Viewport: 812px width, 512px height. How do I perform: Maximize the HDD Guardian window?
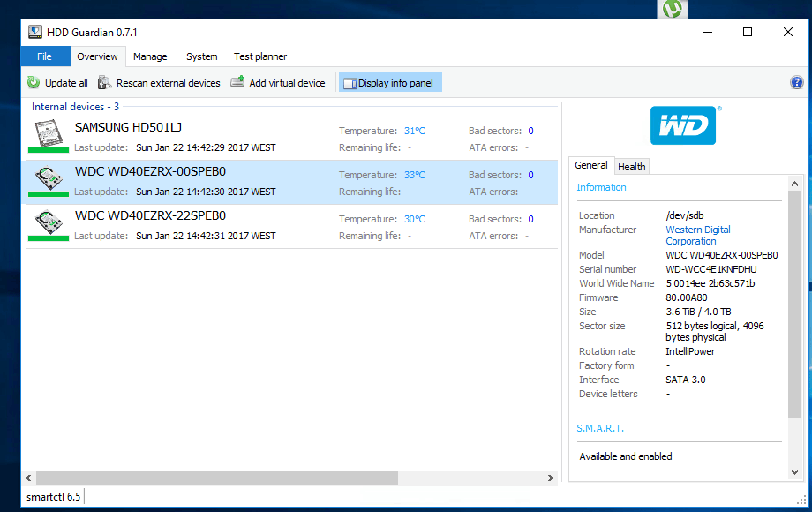(x=748, y=32)
